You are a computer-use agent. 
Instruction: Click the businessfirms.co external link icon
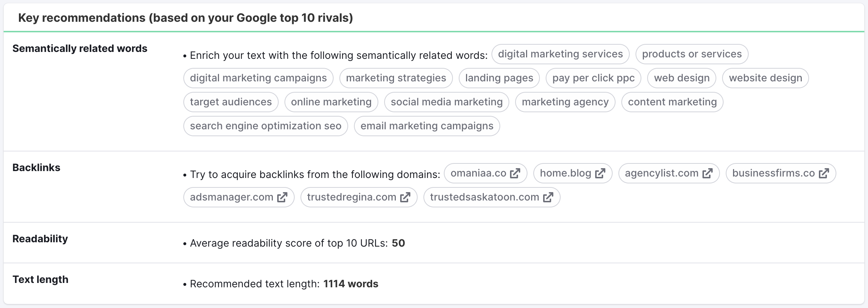(x=824, y=173)
